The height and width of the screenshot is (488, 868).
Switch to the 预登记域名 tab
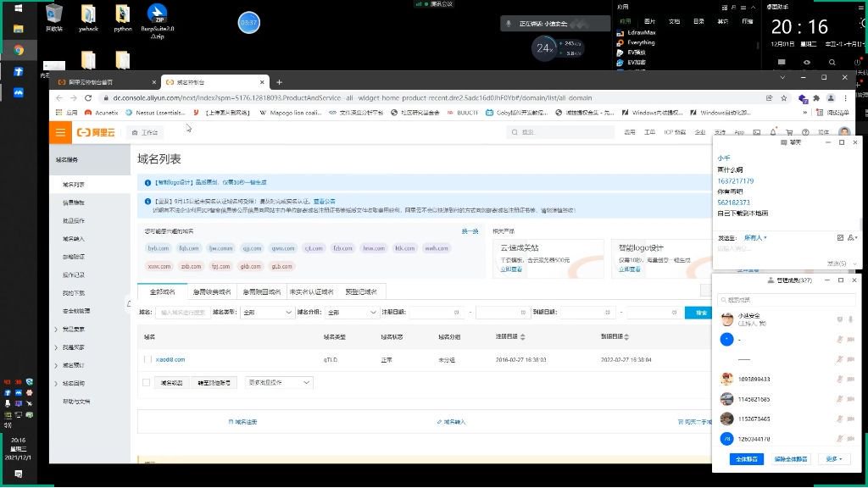[361, 291]
